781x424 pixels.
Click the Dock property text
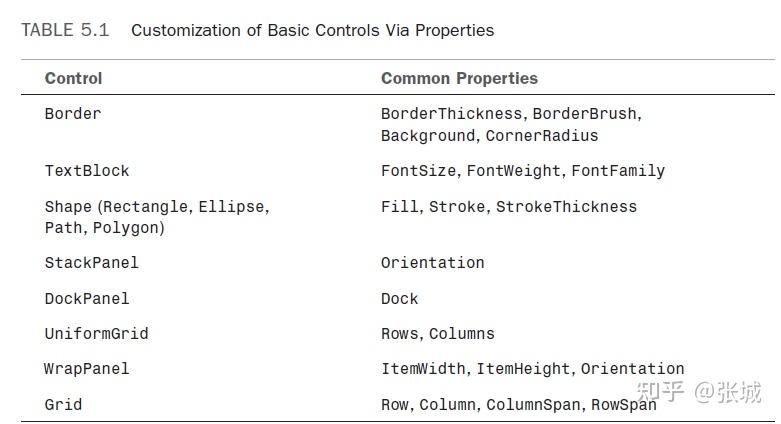point(399,299)
